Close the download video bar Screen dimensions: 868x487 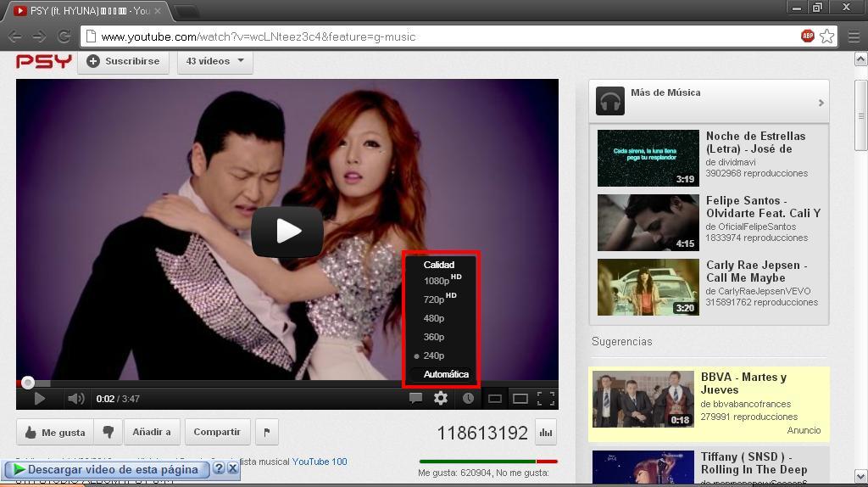coord(233,468)
